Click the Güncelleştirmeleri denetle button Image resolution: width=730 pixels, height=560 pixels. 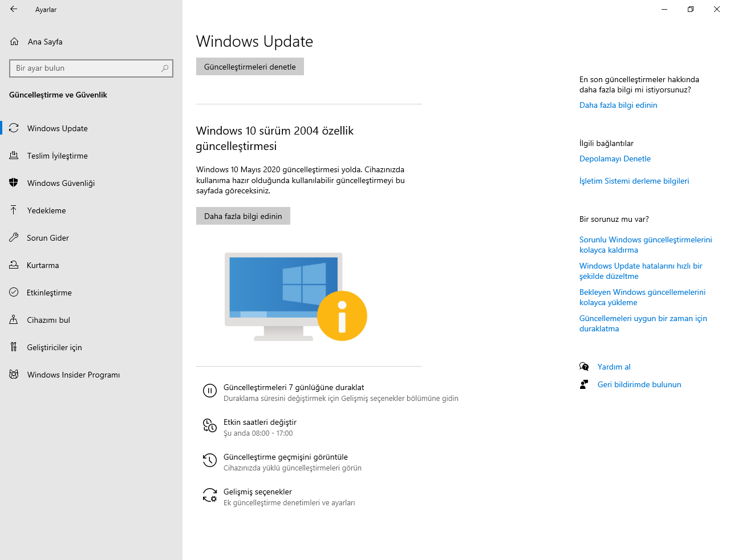click(250, 67)
